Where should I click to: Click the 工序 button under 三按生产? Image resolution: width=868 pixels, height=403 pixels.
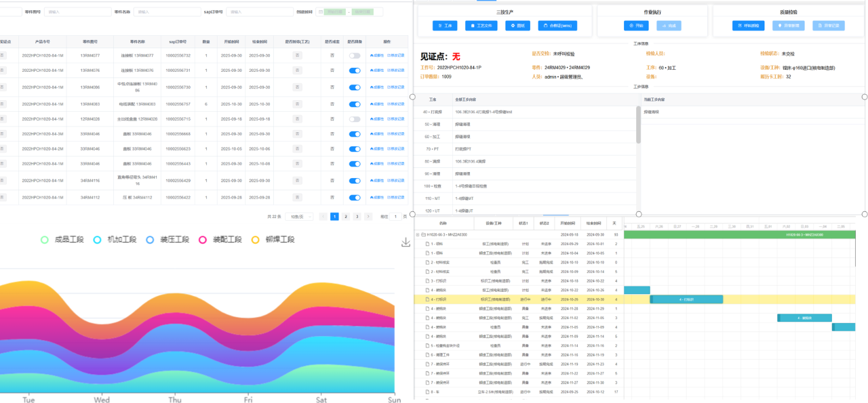click(446, 26)
